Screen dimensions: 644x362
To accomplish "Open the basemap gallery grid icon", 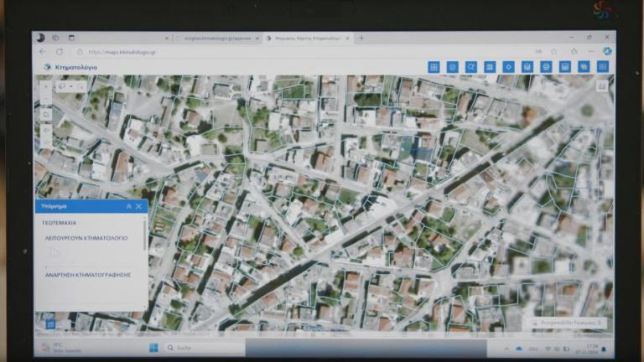I will [434, 67].
